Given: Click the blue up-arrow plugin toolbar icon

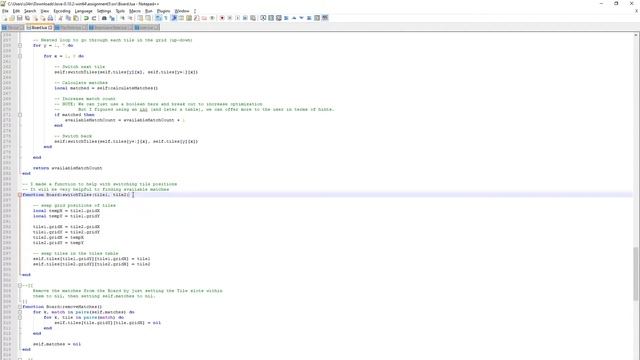Looking at the screenshot, I should coord(294,18).
